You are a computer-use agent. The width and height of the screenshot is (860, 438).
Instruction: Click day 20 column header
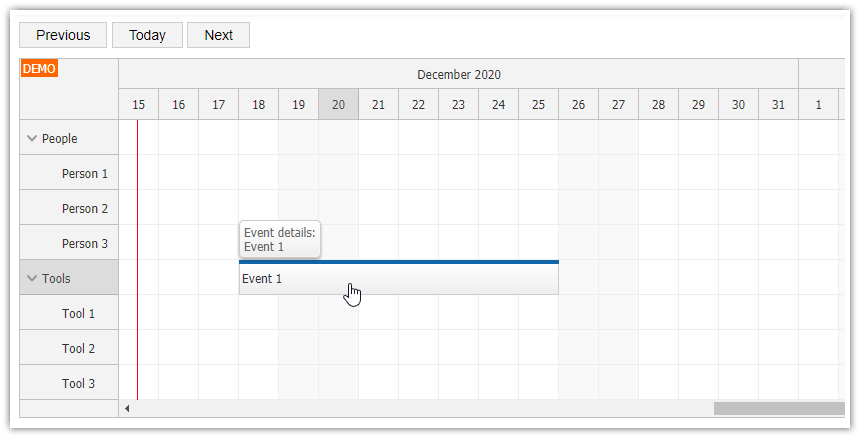(338, 104)
